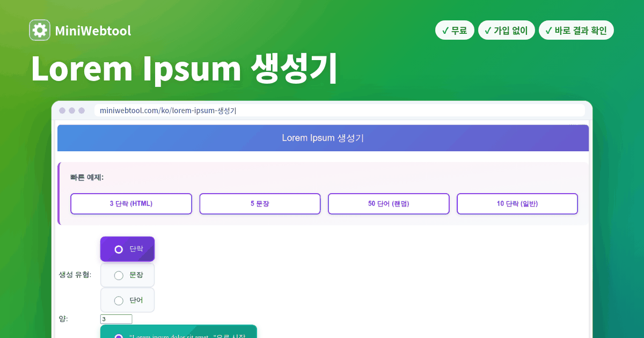Click the '바로 결과 확인' badge
This screenshot has width=644, height=338.
pyautogui.click(x=576, y=31)
